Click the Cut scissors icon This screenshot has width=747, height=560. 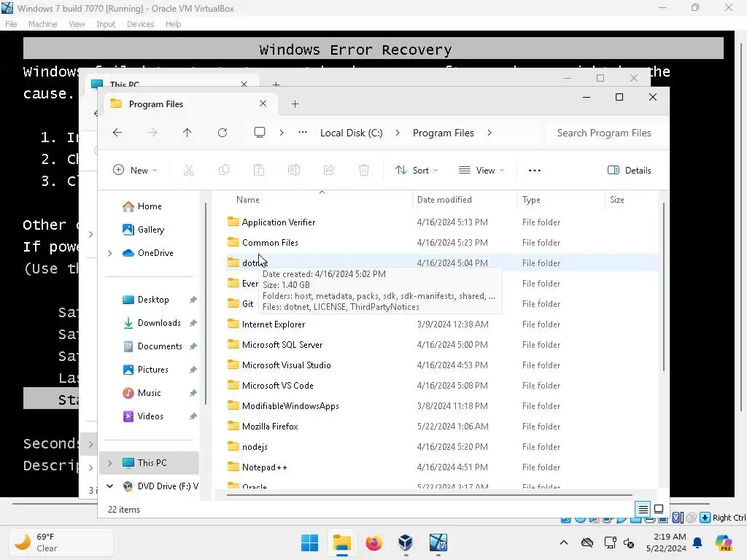[189, 170]
